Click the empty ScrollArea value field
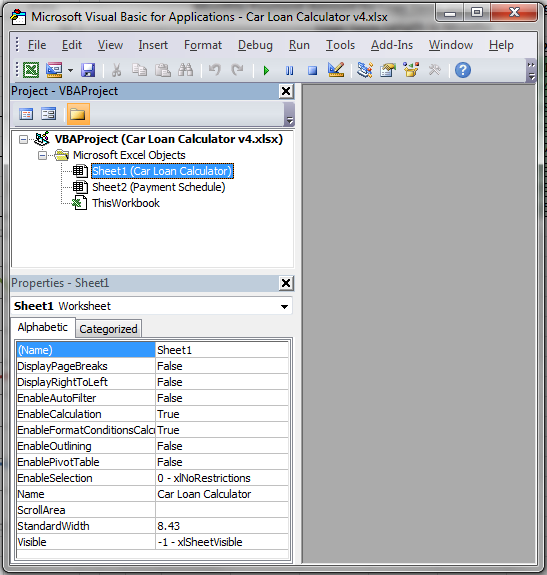 point(222,510)
